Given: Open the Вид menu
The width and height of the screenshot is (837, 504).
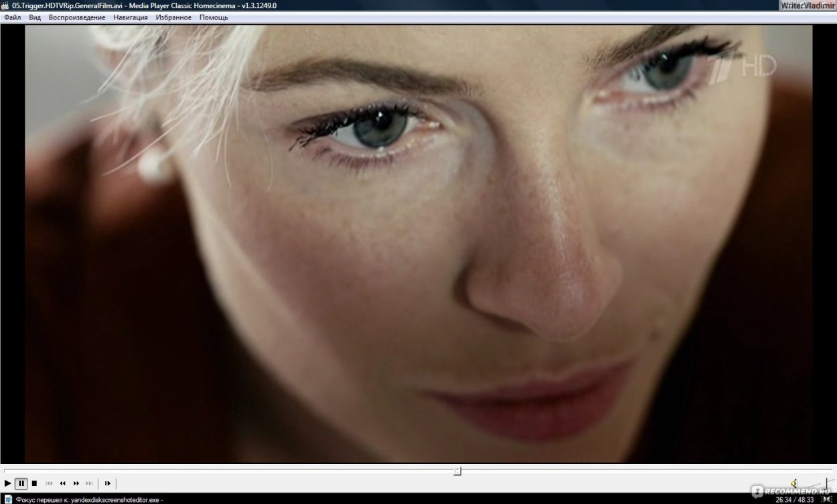Looking at the screenshot, I should click(x=35, y=17).
